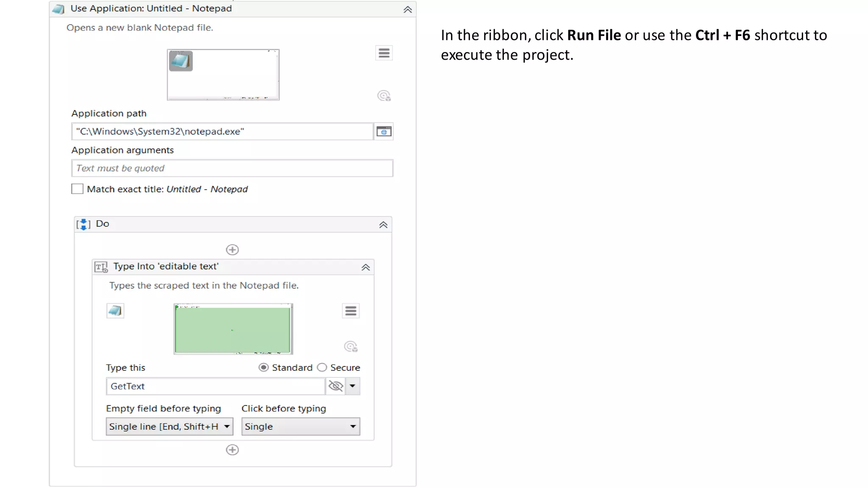Image resolution: width=868 pixels, height=488 pixels.
Task: Click browse window icon beside application path
Action: point(384,132)
